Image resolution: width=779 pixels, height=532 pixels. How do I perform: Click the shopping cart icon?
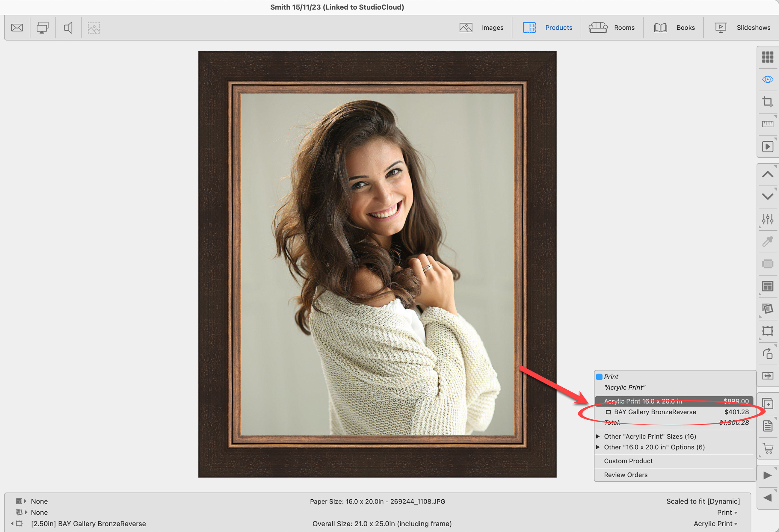point(767,448)
